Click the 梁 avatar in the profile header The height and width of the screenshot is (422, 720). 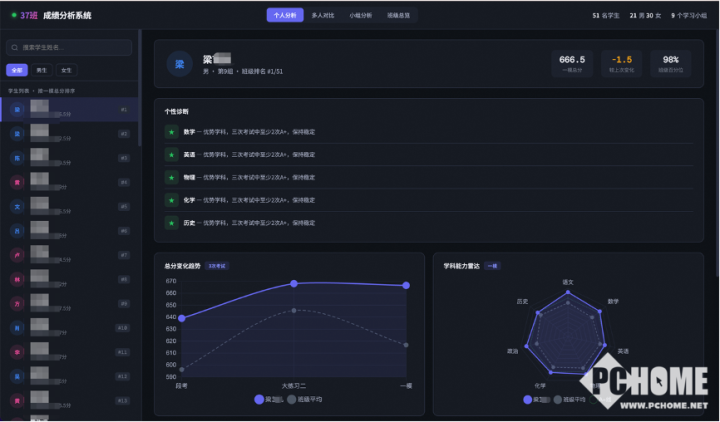click(x=180, y=64)
